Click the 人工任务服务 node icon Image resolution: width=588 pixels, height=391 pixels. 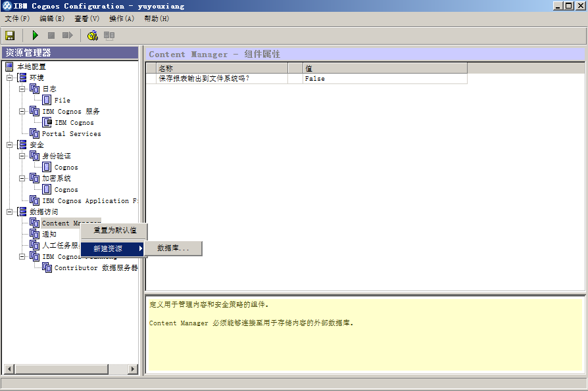[x=34, y=245]
